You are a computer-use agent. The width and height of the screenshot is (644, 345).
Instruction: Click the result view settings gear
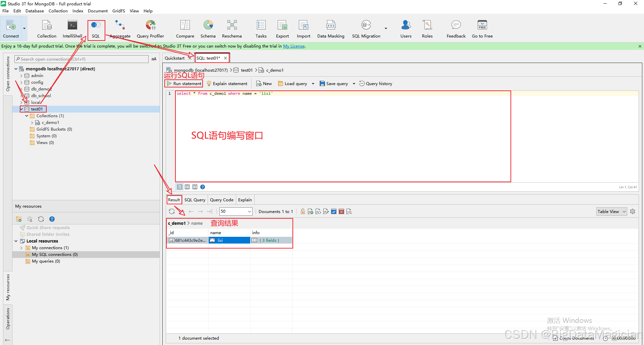point(633,211)
